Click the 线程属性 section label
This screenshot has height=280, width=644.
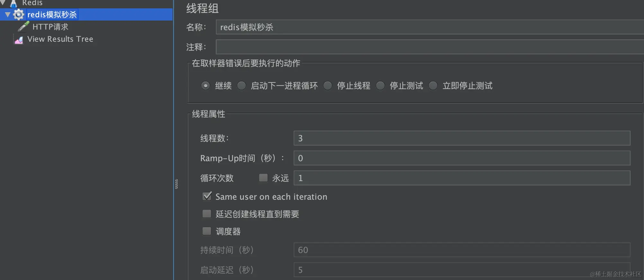click(x=209, y=114)
